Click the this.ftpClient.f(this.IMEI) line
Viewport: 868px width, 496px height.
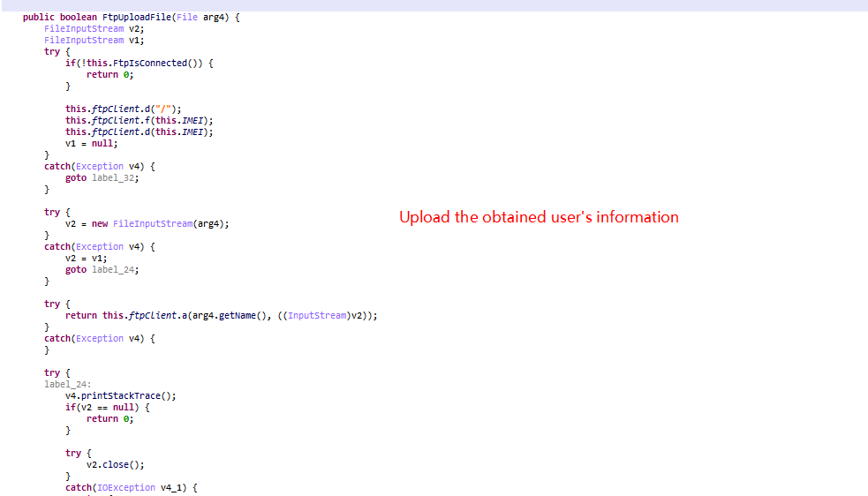click(x=139, y=121)
